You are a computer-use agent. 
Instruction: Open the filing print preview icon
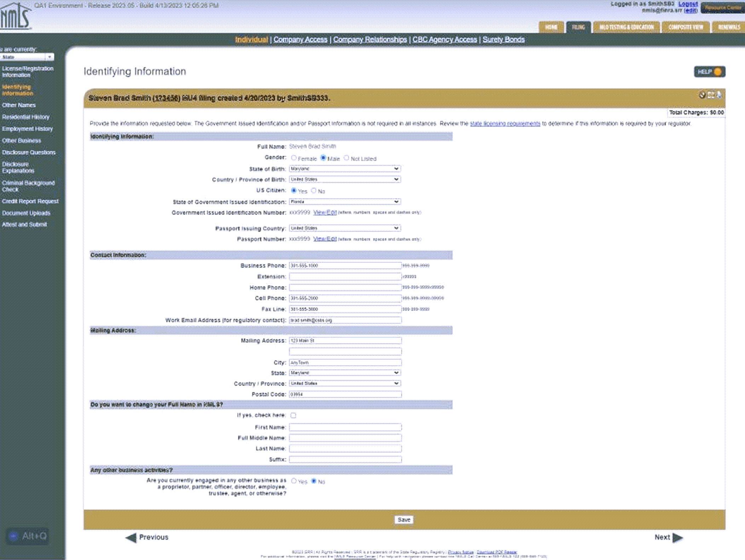click(710, 95)
